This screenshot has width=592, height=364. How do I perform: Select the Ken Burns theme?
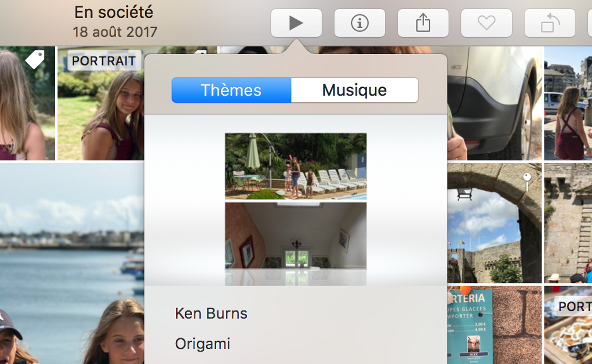coord(211,313)
